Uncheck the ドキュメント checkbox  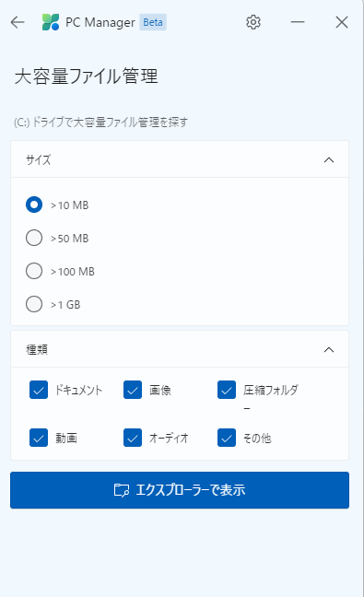click(x=39, y=390)
